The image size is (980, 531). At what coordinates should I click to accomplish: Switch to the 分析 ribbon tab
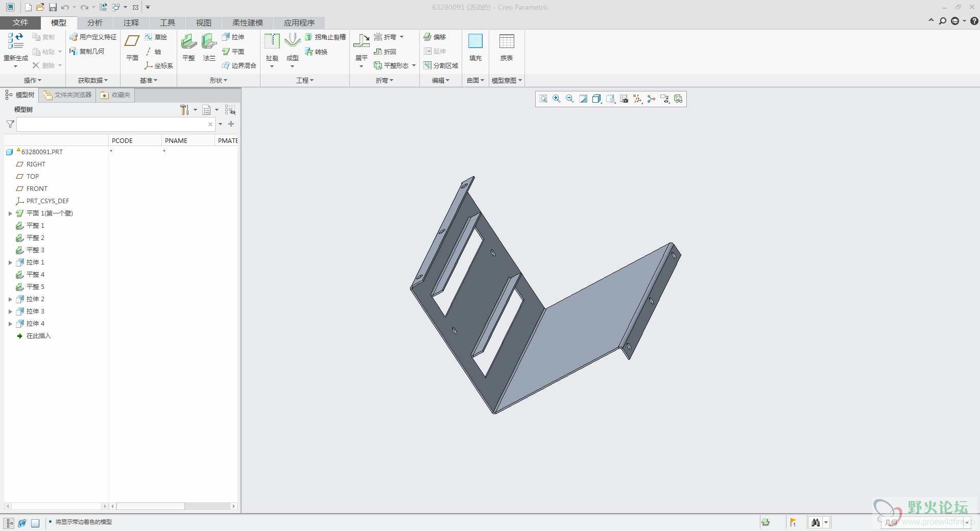pyautogui.click(x=95, y=22)
